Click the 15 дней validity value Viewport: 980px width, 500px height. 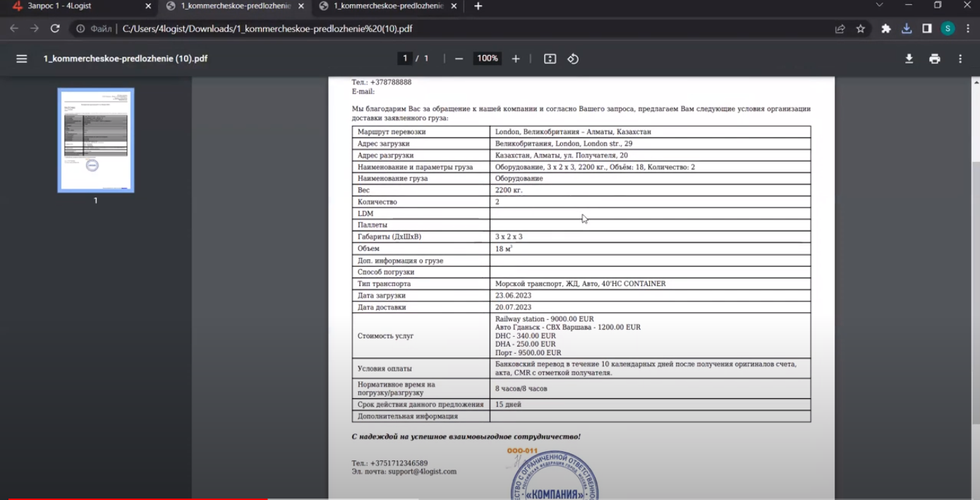point(508,405)
